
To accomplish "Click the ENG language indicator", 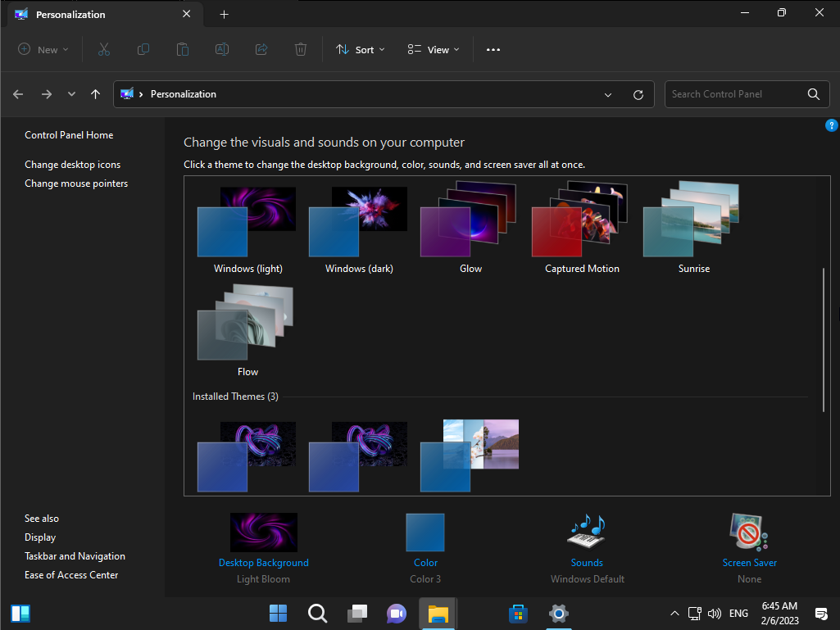I will (x=738, y=614).
